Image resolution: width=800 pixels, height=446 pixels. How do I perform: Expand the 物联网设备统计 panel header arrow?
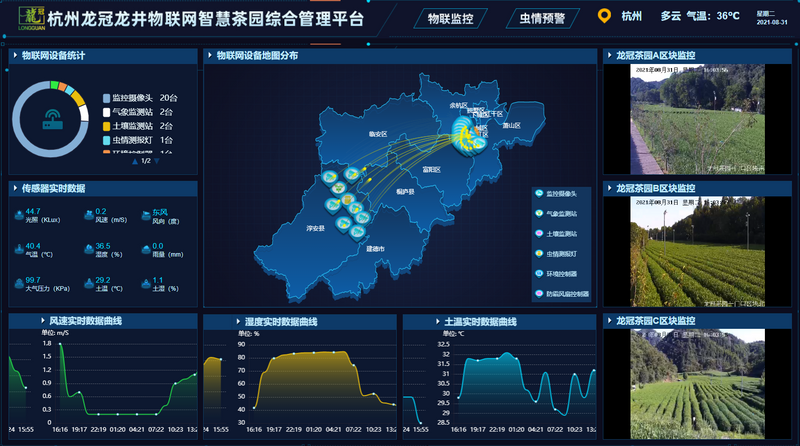point(15,56)
